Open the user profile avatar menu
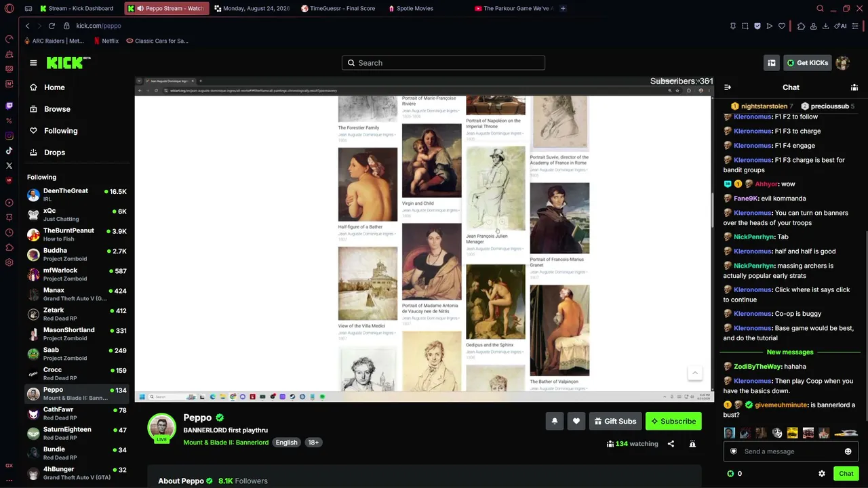Screen dimensions: 868x488 coord(842,63)
